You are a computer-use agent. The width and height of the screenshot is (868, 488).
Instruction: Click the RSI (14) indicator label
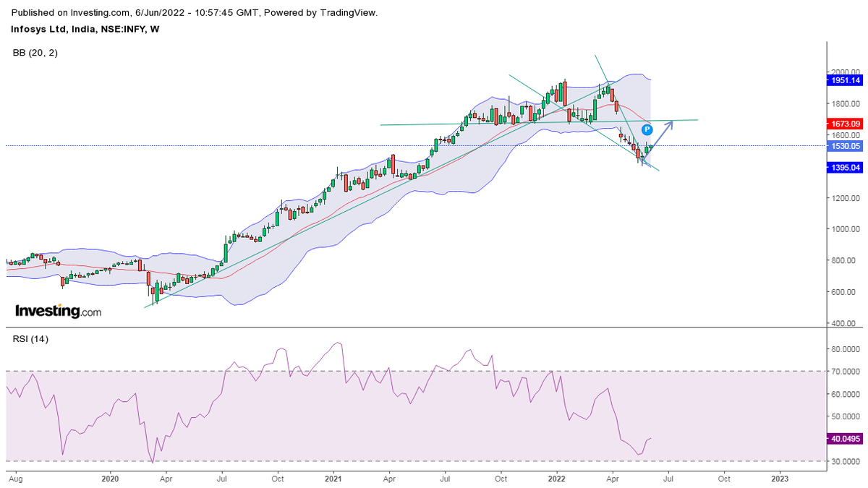[30, 338]
